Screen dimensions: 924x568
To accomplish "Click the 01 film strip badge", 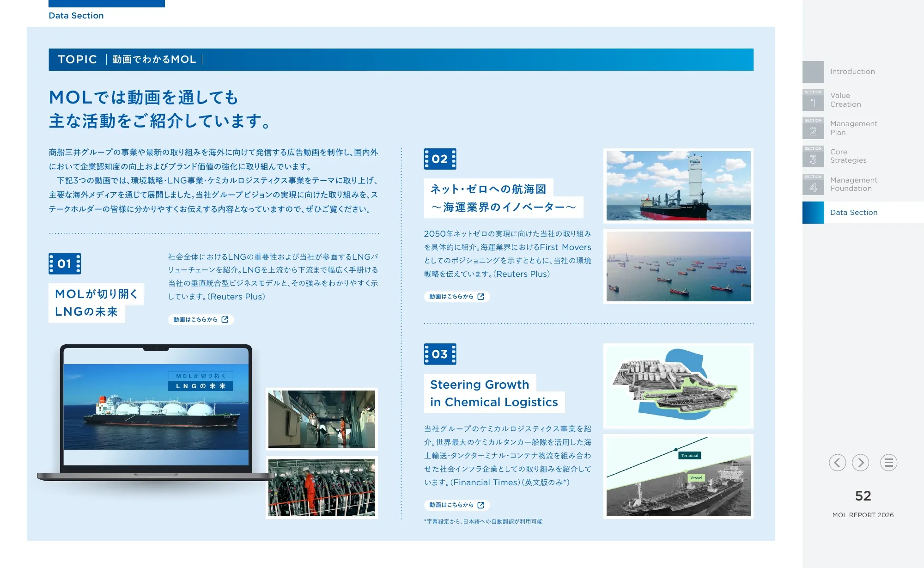I will pos(65,264).
